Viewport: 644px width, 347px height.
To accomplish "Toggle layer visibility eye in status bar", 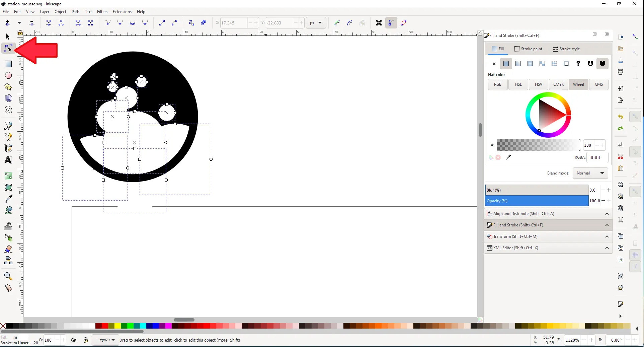I will pos(74,340).
